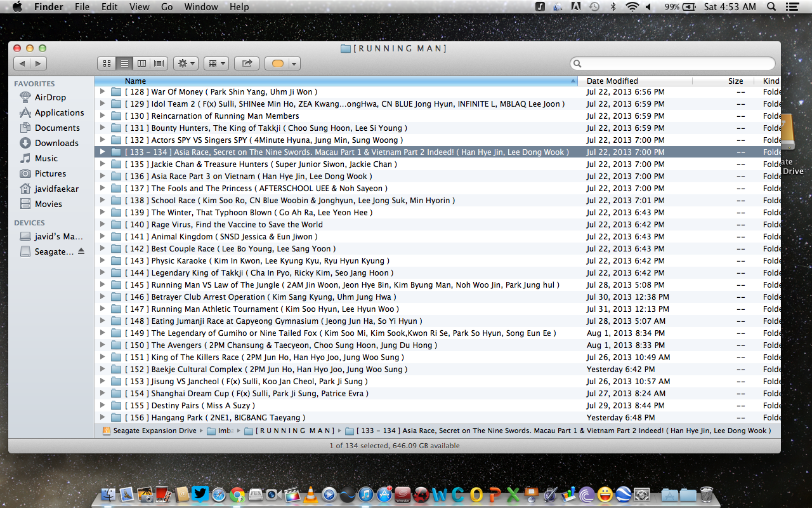
Task: Click the Finder search field
Action: point(672,63)
